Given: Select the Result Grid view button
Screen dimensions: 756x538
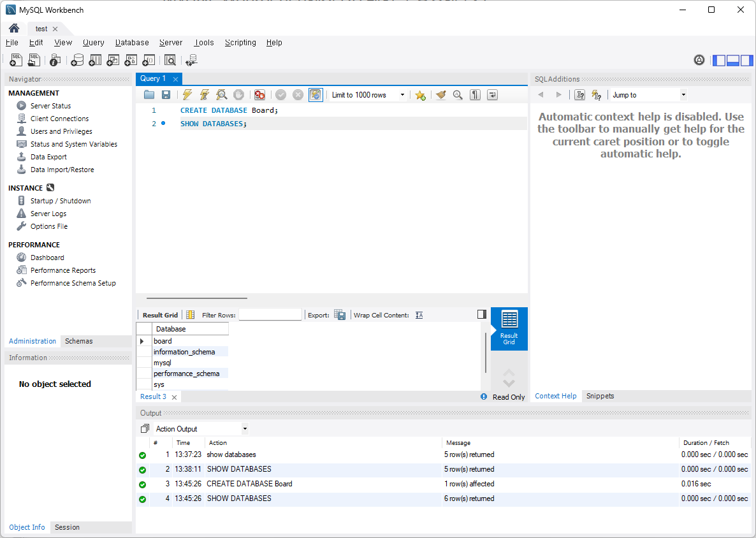Looking at the screenshot, I should point(509,329).
